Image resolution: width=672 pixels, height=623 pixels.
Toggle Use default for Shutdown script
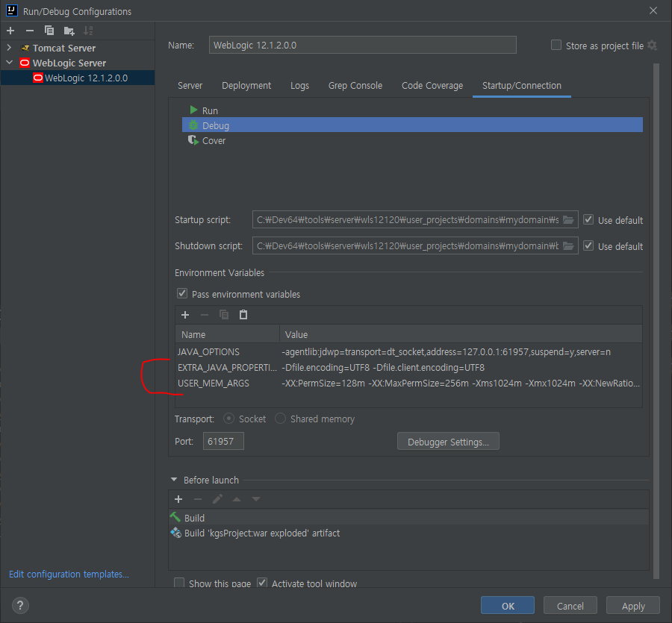pyautogui.click(x=588, y=245)
